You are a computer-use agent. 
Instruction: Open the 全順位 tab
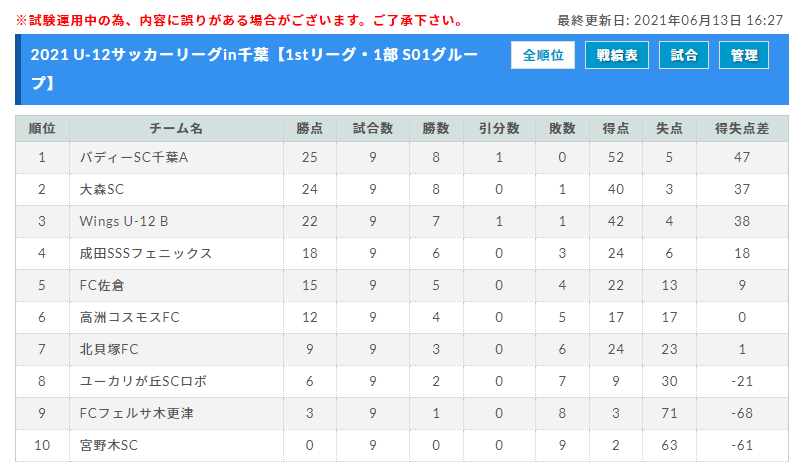pyautogui.click(x=543, y=55)
